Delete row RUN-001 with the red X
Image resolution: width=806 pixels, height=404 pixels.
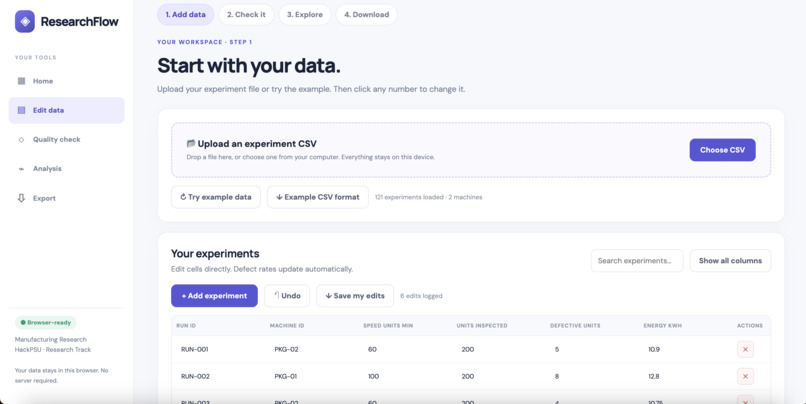point(745,350)
